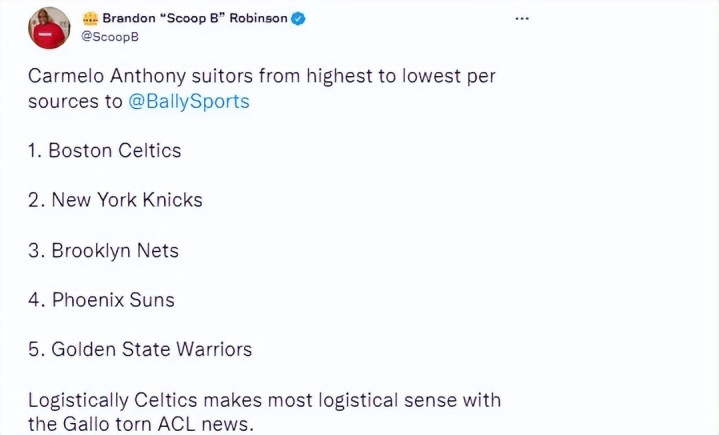
Task: Click the tweet's opening line about Carmelo Anthony suitors
Action: pos(262,76)
